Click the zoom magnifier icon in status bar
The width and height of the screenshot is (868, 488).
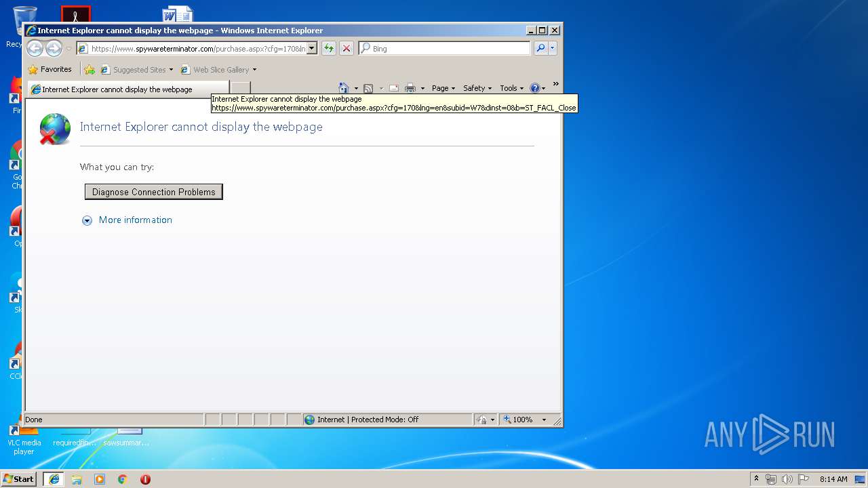tap(507, 420)
